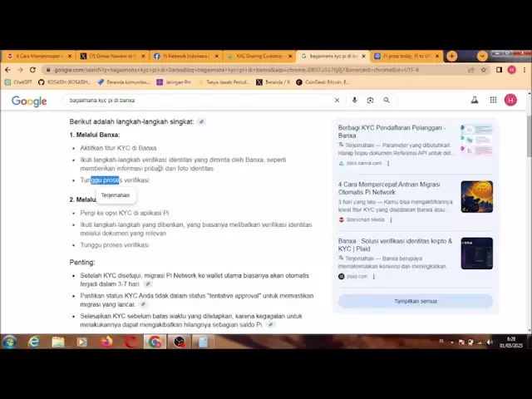The image size is (532, 399).
Task: Open 'Beranda komunitas' bookmark
Action: click(124, 82)
